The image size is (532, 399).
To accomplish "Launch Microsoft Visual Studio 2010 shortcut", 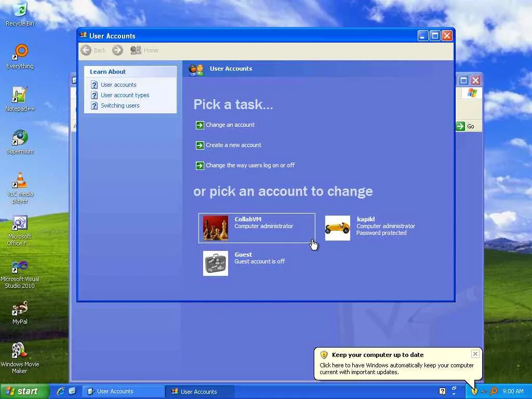I will click(x=20, y=273).
